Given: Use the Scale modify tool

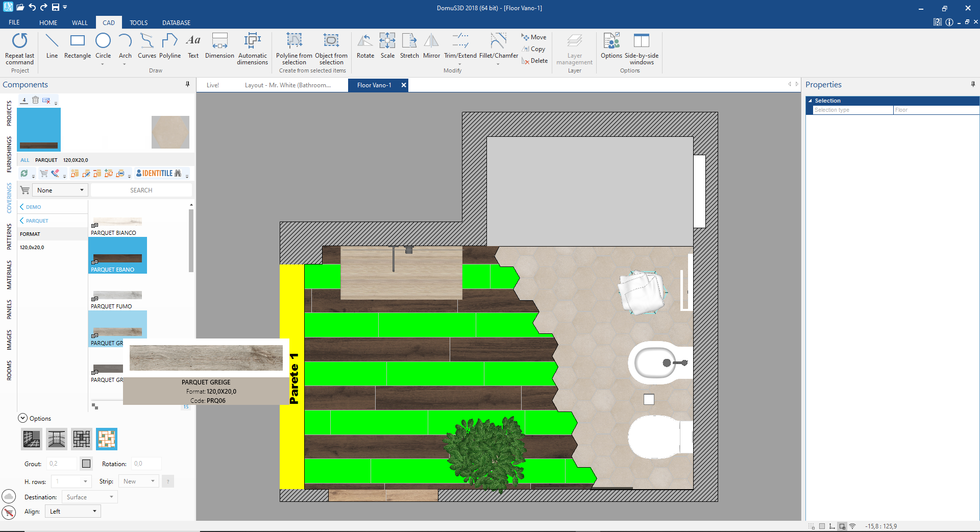Looking at the screenshot, I should [387, 46].
